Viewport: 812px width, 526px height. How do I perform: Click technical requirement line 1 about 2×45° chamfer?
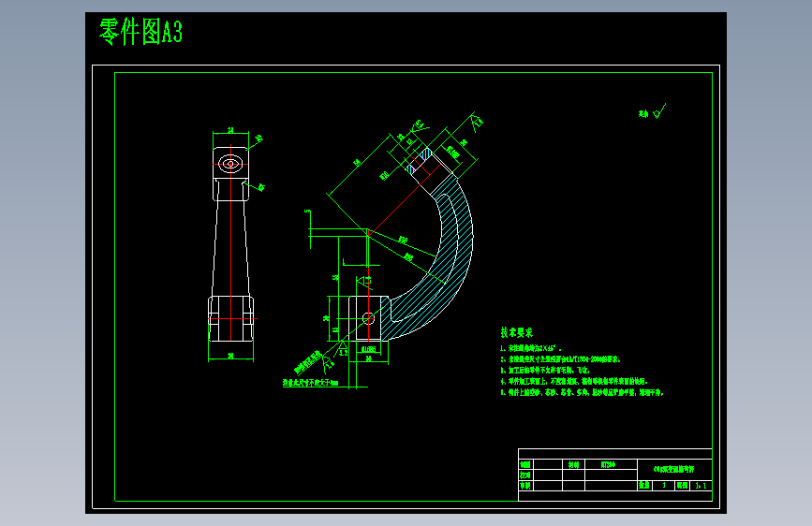pyautogui.click(x=531, y=348)
